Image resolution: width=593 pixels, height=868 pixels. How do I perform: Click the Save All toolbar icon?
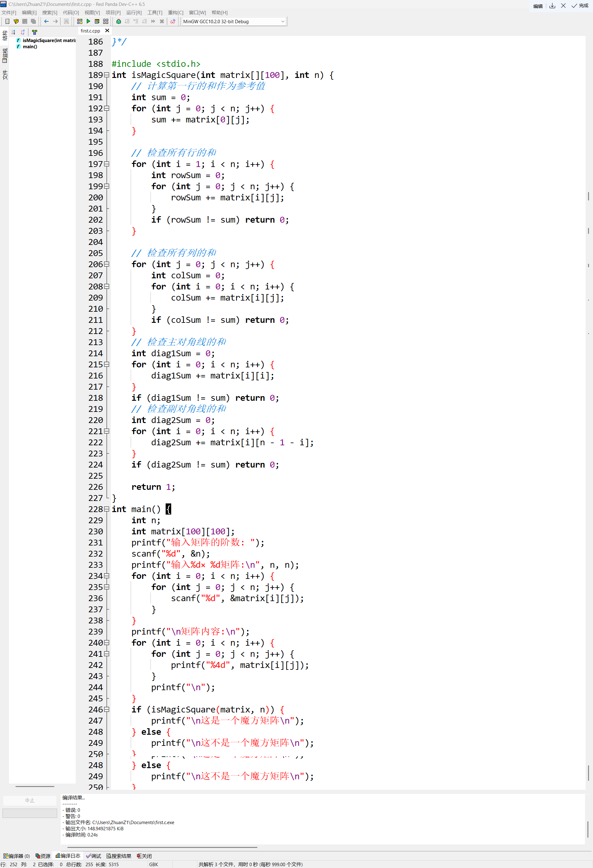(33, 21)
